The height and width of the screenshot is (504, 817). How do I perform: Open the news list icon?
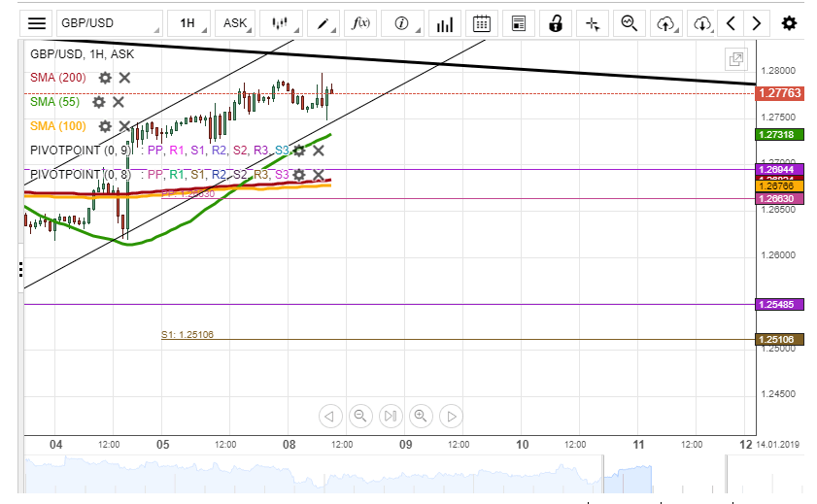point(519,23)
